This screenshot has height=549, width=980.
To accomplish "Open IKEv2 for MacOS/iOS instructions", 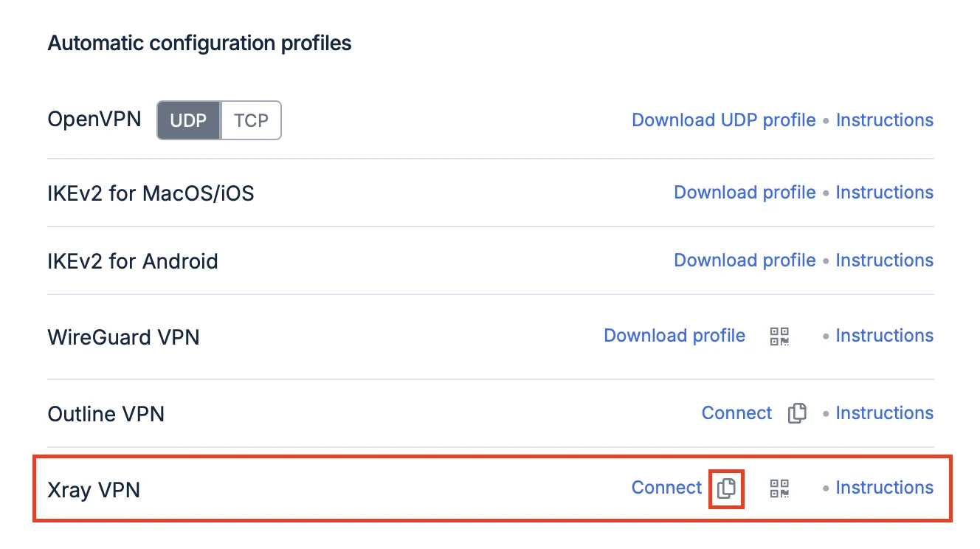I will 884,193.
